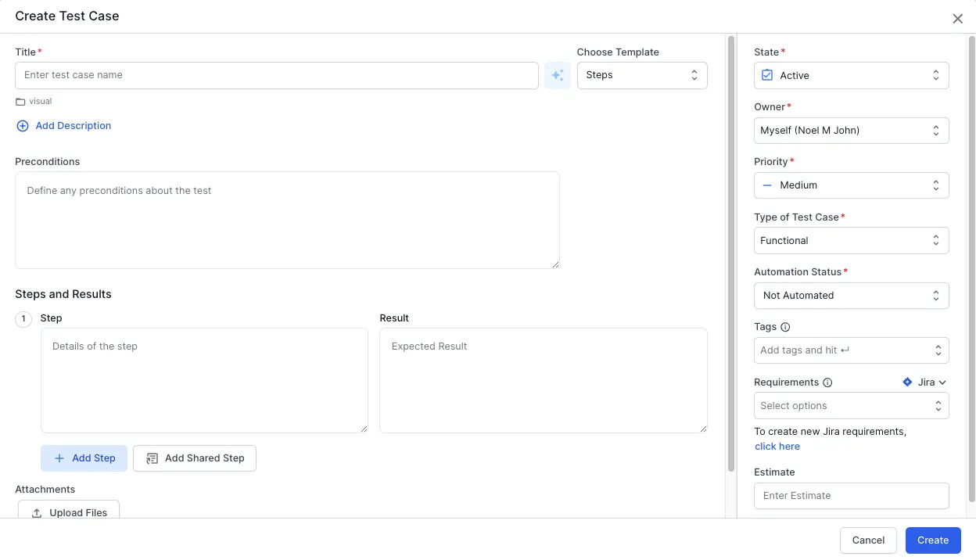The image size is (976, 560).
Task: Follow the 'click here' Jira link
Action: tap(777, 447)
